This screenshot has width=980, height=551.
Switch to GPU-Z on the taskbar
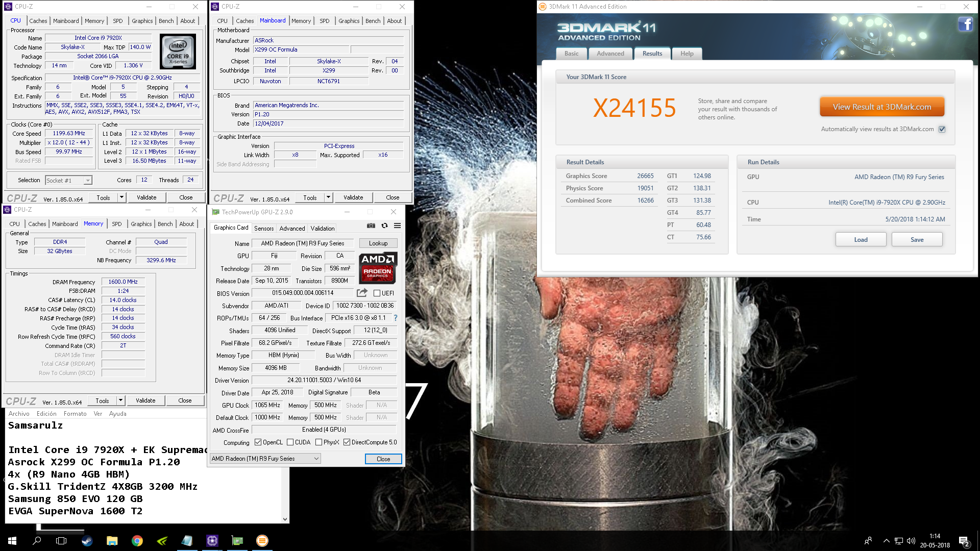(x=237, y=541)
